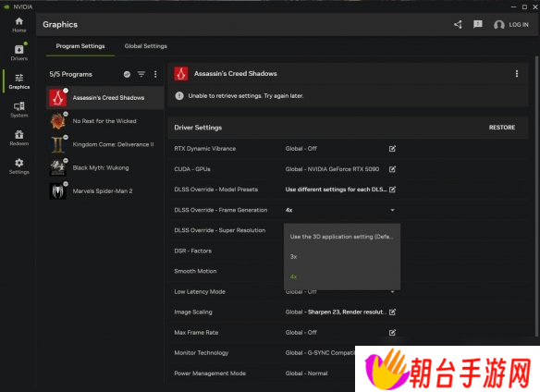Click Global - Normal power mode value
Viewport: 540px width, 392px height.
pyautogui.click(x=306, y=374)
